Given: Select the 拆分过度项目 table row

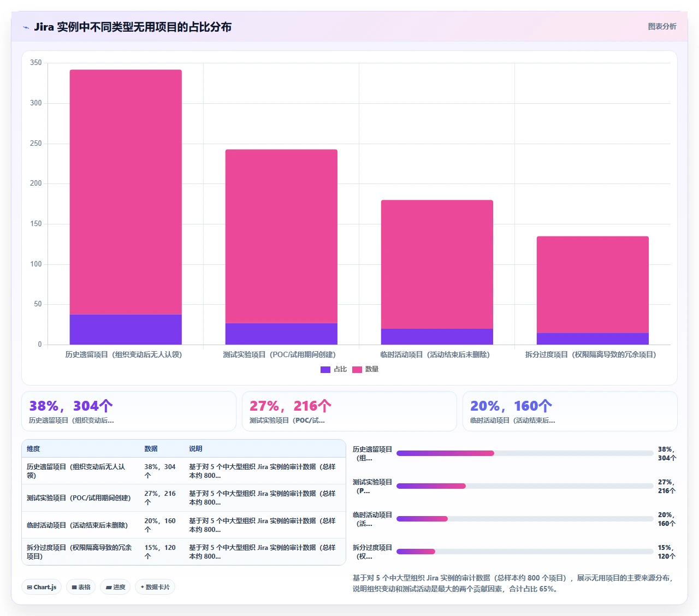Looking at the screenshot, I should pos(183,552).
